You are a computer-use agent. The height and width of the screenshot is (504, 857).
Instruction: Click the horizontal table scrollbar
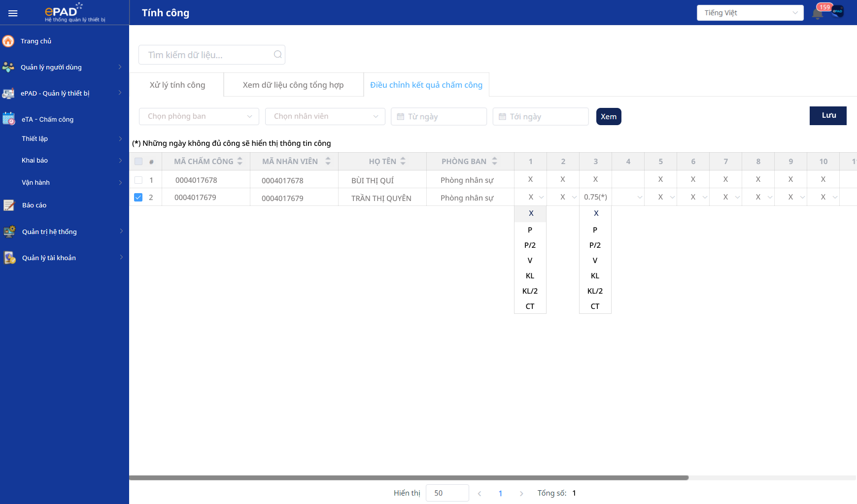point(409,478)
